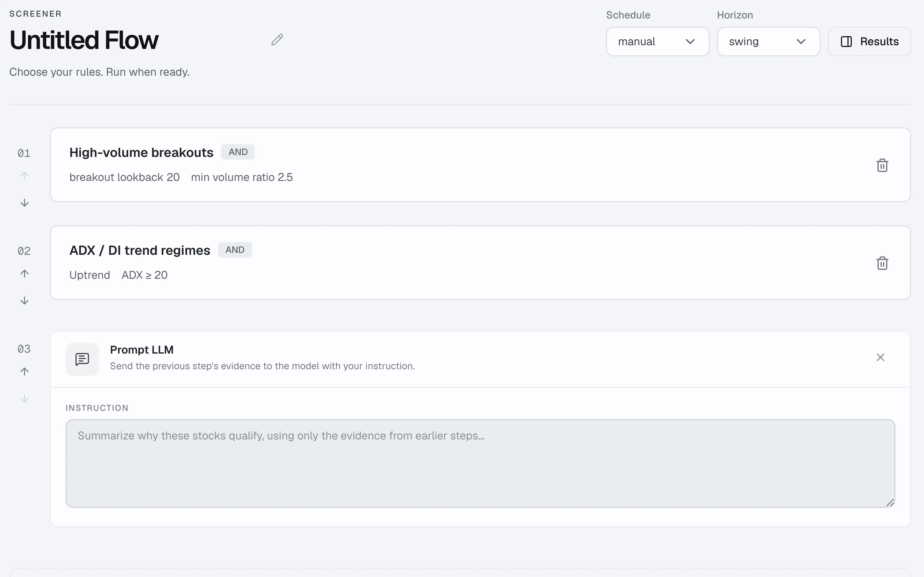Viewport: 924px width, 577px height.
Task: Toggle the AND badge on High-volume breakouts
Action: click(x=238, y=152)
